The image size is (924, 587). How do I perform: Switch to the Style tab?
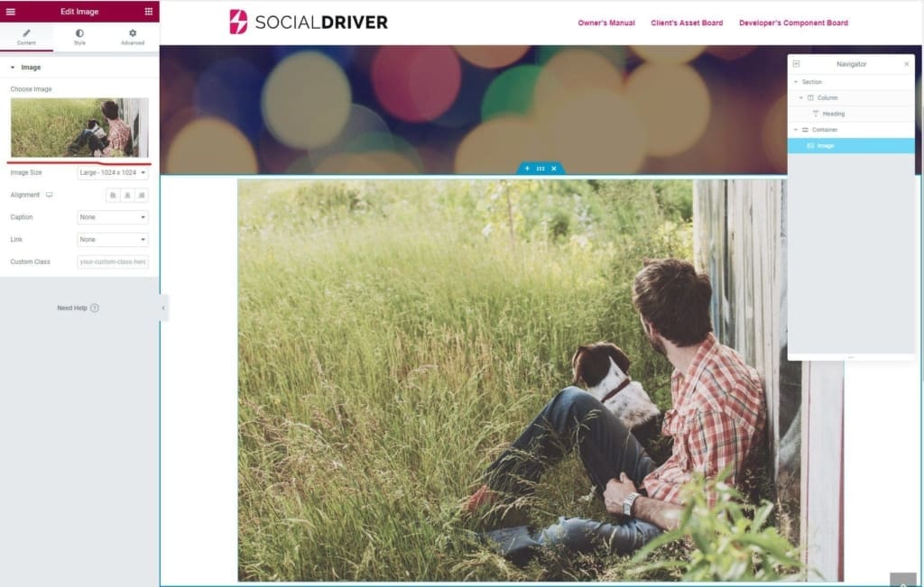click(x=79, y=37)
